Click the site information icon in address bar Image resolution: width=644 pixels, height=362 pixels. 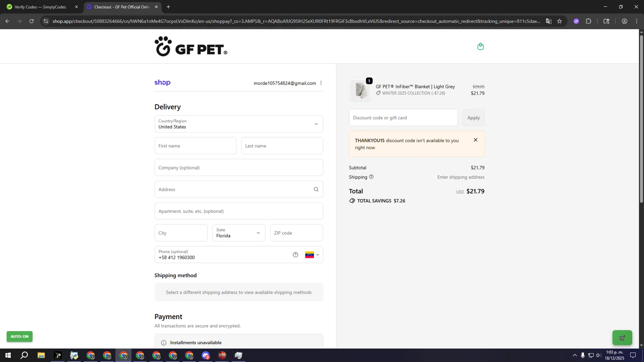(x=46, y=21)
